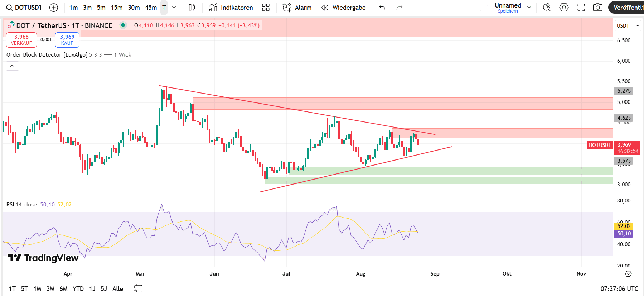Viewport: 644px width, 296px height.
Task: Open the layout templates grid icon
Action: (x=266, y=8)
